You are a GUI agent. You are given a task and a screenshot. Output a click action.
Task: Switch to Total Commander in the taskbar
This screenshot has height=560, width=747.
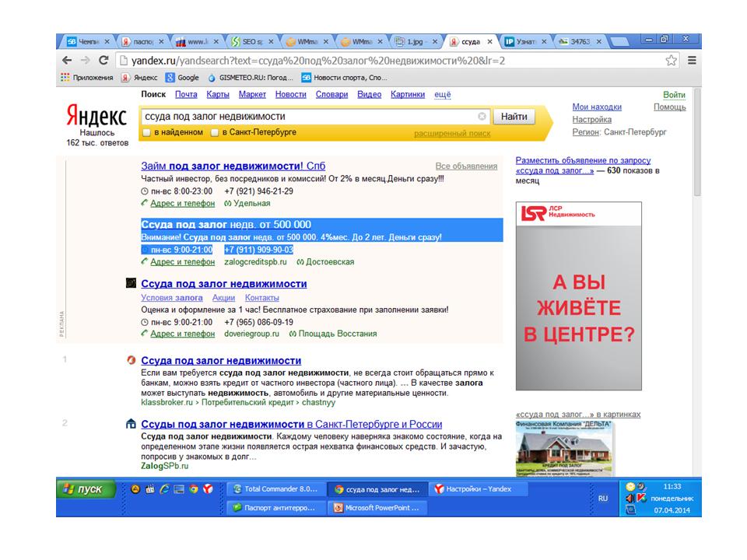pos(275,489)
